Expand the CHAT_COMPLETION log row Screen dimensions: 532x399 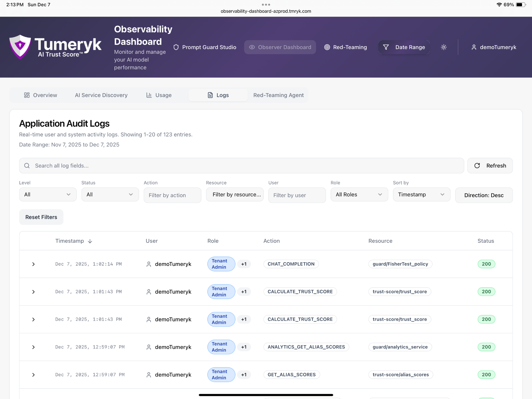(33, 264)
